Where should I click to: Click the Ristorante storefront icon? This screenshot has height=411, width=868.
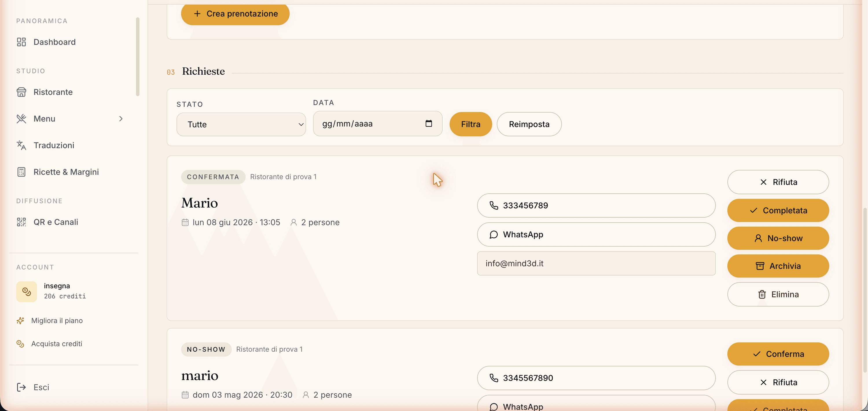(21, 92)
